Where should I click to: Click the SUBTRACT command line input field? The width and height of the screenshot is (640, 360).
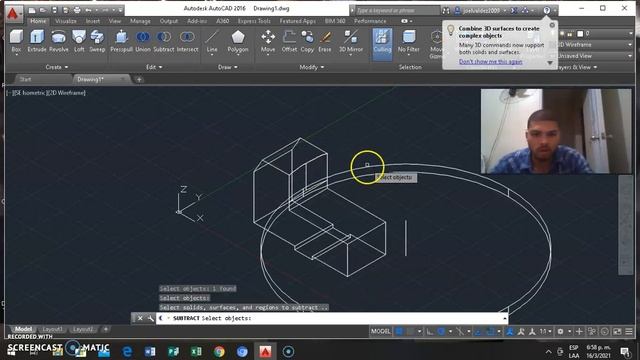click(x=332, y=318)
